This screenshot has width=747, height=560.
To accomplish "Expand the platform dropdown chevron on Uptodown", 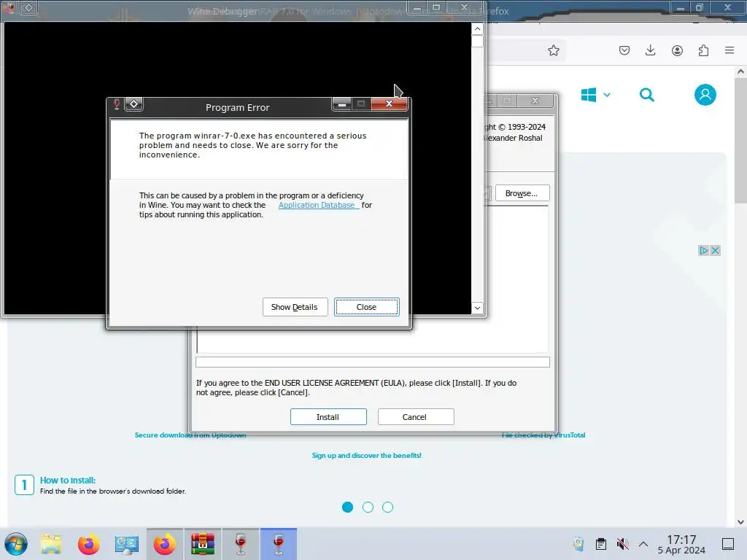I will (607, 95).
